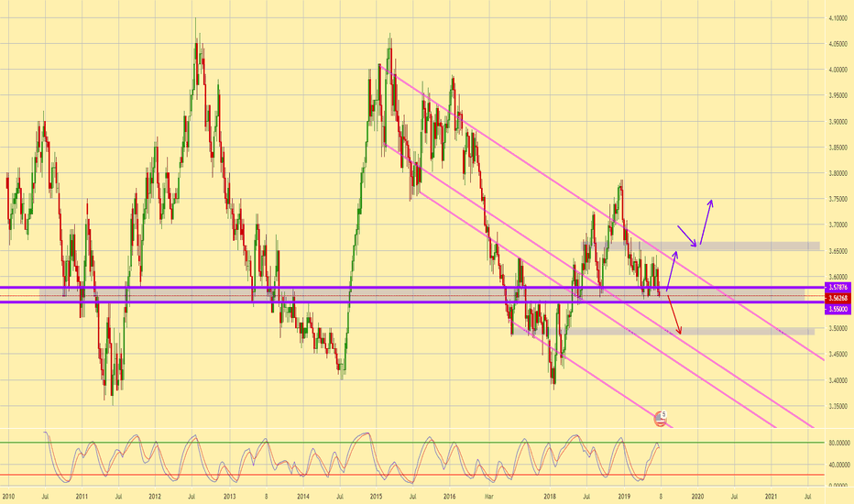The height and width of the screenshot is (504, 854).
Task: Select the purple 3.57876 price label
Action: coord(838,287)
